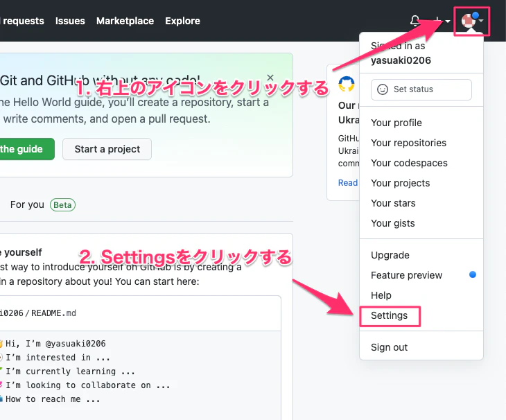This screenshot has height=420, width=506.
Task: Select Your repositories from dropdown menu
Action: click(x=408, y=143)
